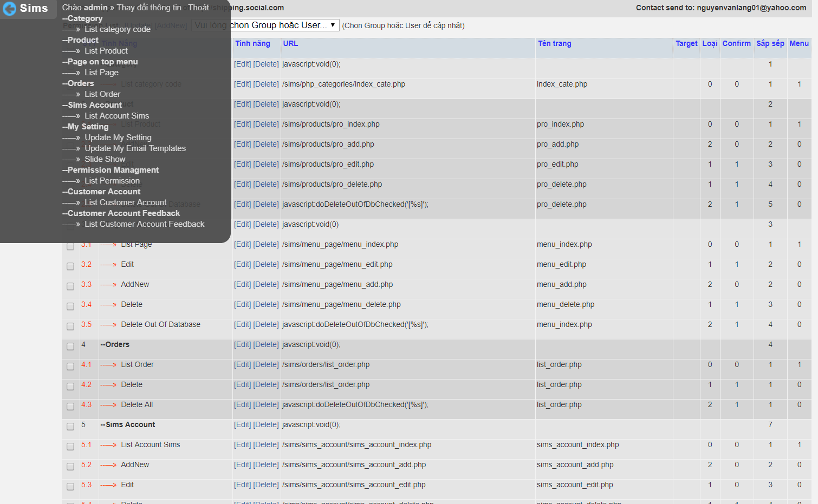Screen dimensions: 818x504
Task: Tick the checkbox for row 4.3 Delete All
Action: pyautogui.click(x=70, y=407)
